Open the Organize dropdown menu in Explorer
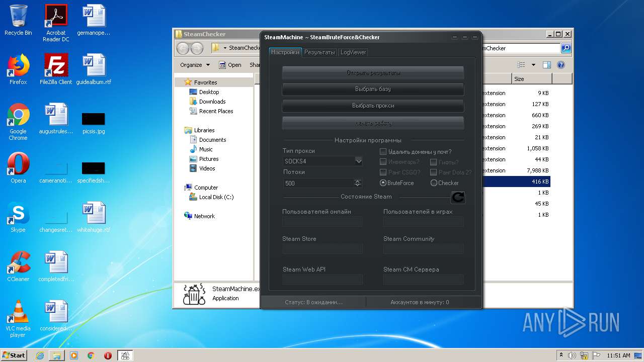Screen dimensions: 644x362 click(x=195, y=65)
